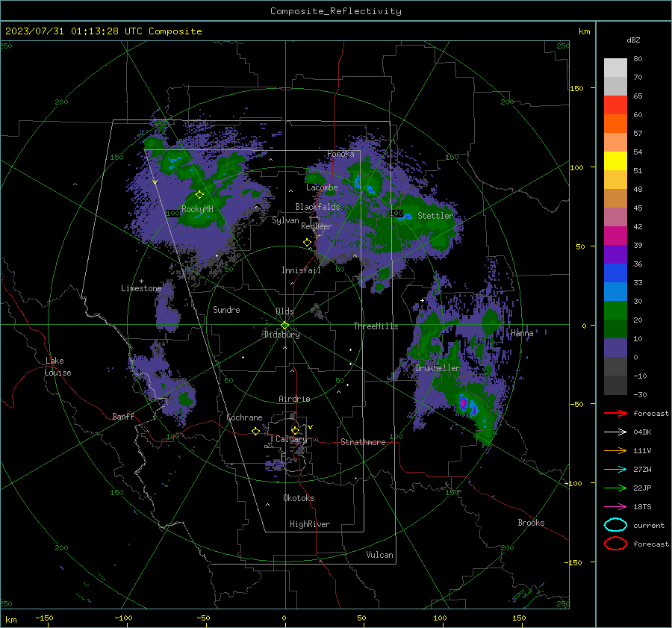Click the Hanna city label
This screenshot has height=628, width=672.
click(x=522, y=333)
